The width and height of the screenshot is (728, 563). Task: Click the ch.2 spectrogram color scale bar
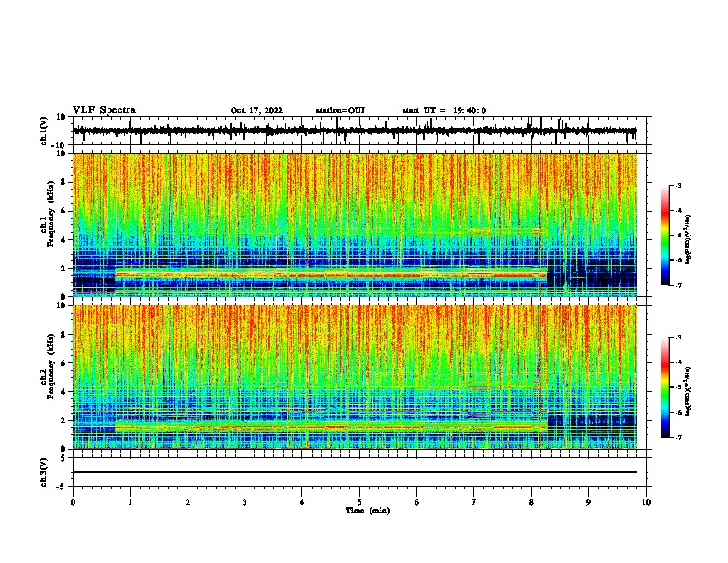coord(665,387)
